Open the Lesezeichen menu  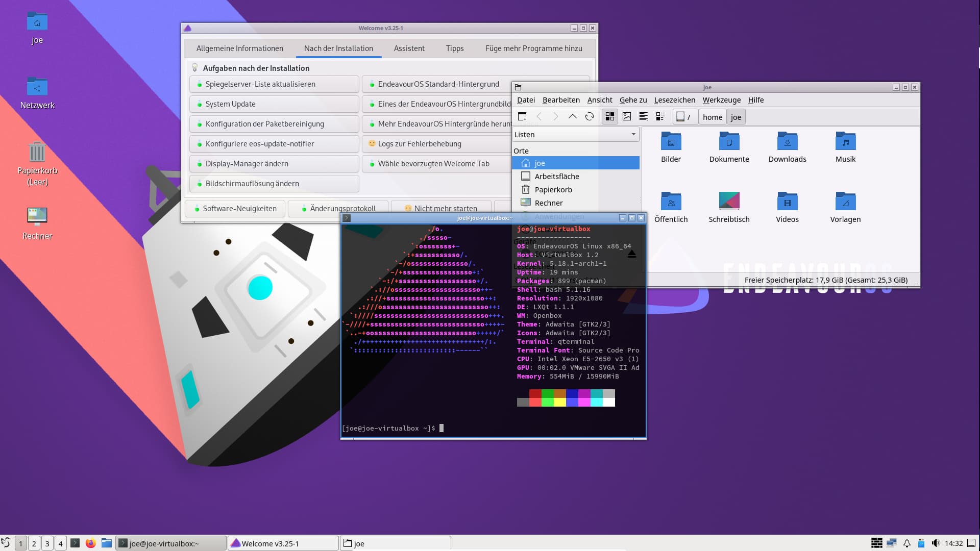tap(674, 100)
